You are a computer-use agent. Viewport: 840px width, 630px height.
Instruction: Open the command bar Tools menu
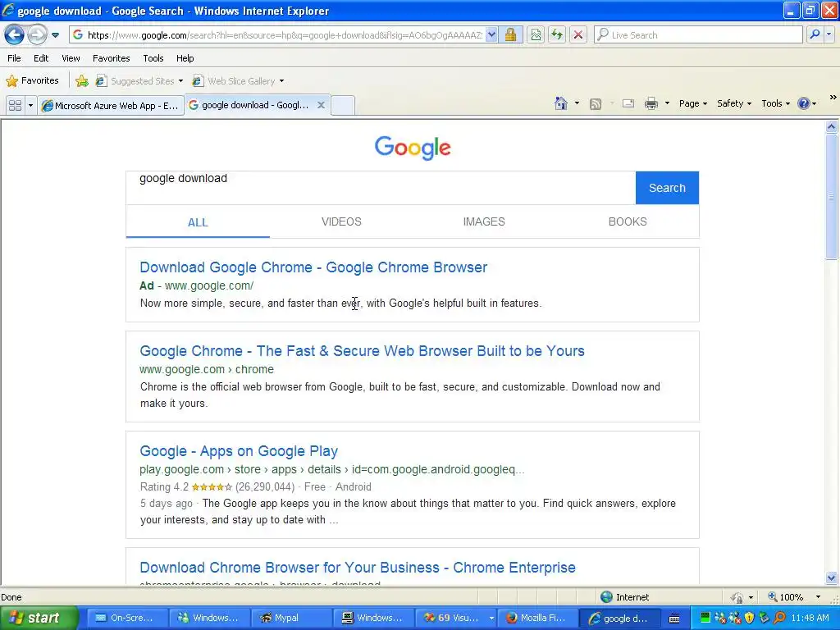pyautogui.click(x=775, y=103)
